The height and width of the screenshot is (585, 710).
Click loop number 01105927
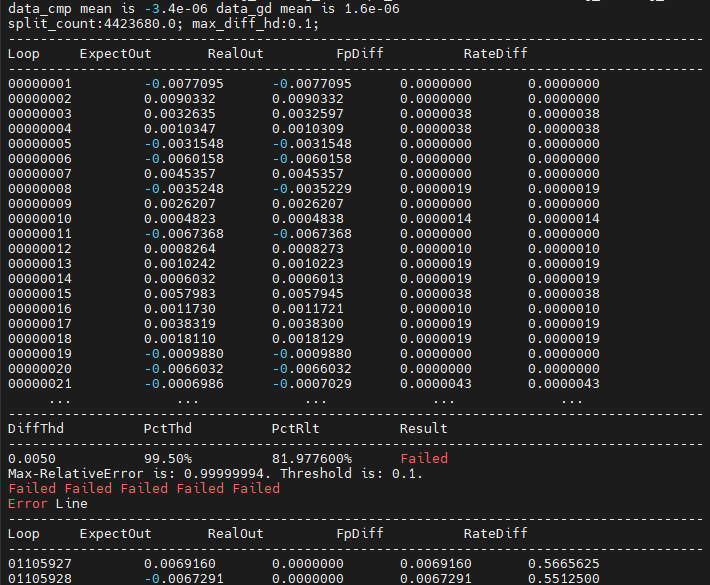pyautogui.click(x=40, y=564)
